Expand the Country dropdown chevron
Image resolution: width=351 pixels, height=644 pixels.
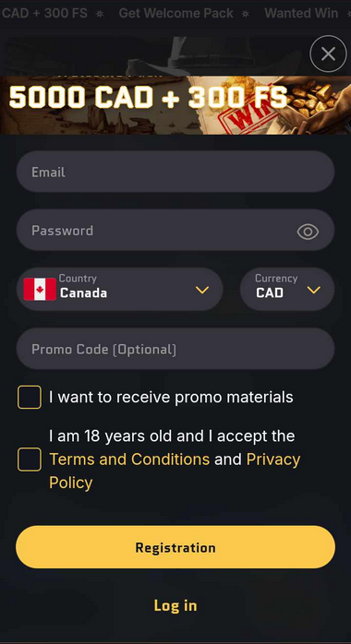(x=201, y=290)
